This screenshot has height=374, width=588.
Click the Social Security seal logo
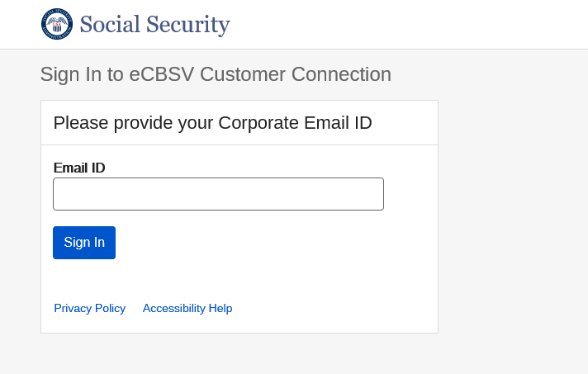(x=57, y=24)
